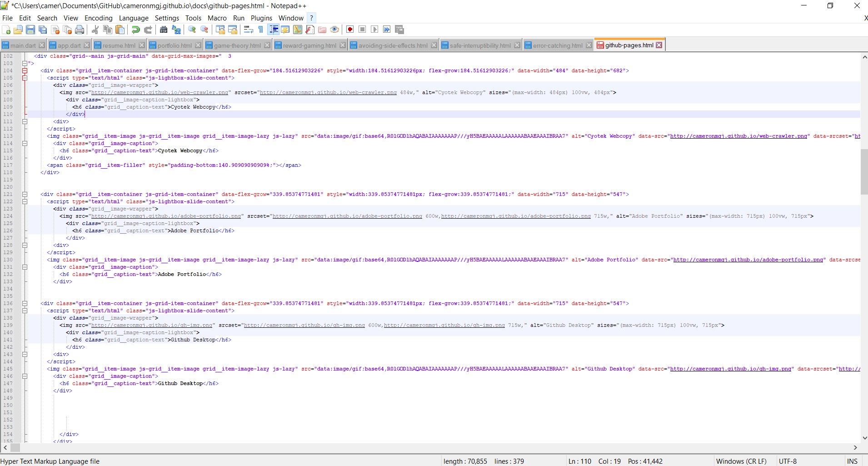Click the Close All documents icon
The width and height of the screenshot is (868, 466).
[68, 30]
